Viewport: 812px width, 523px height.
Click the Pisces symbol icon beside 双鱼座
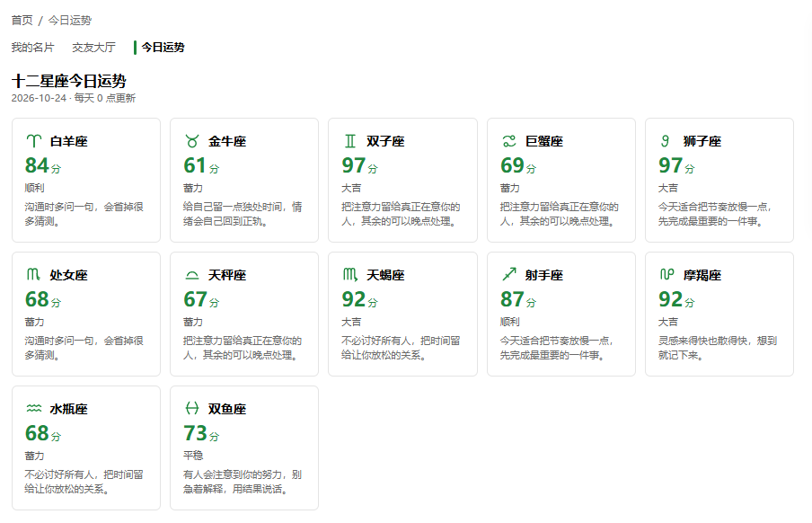(x=192, y=409)
